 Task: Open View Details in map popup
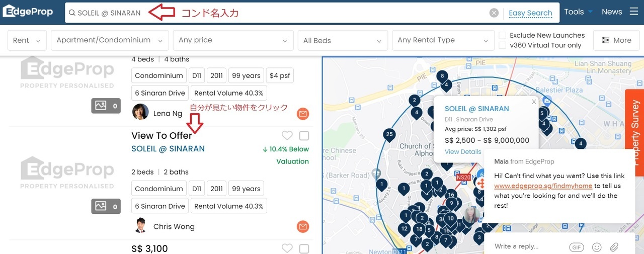(x=463, y=152)
